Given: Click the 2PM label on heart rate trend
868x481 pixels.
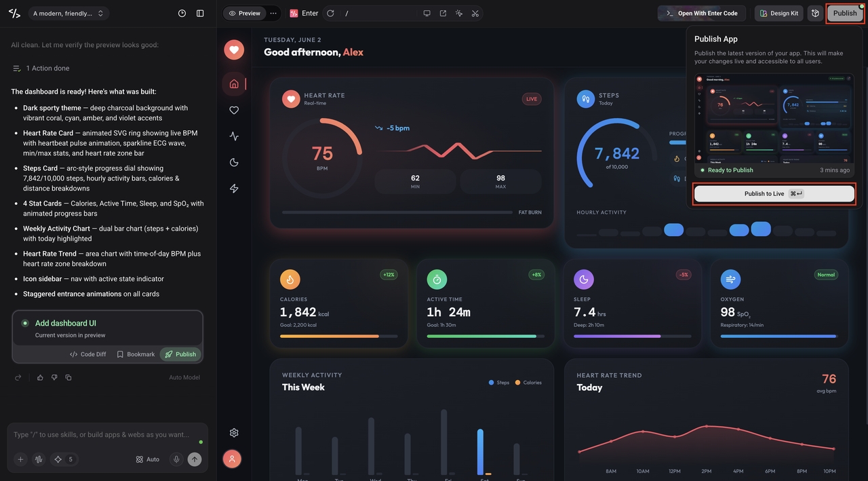Looking at the screenshot, I should coord(707,471).
